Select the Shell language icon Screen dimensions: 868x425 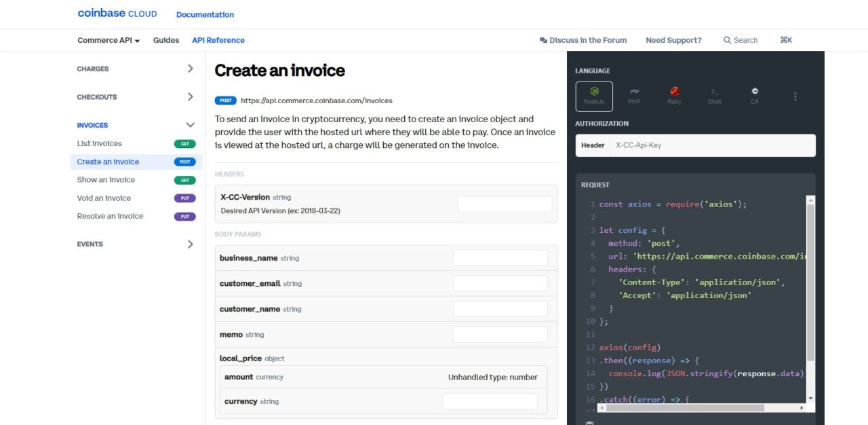(x=714, y=96)
